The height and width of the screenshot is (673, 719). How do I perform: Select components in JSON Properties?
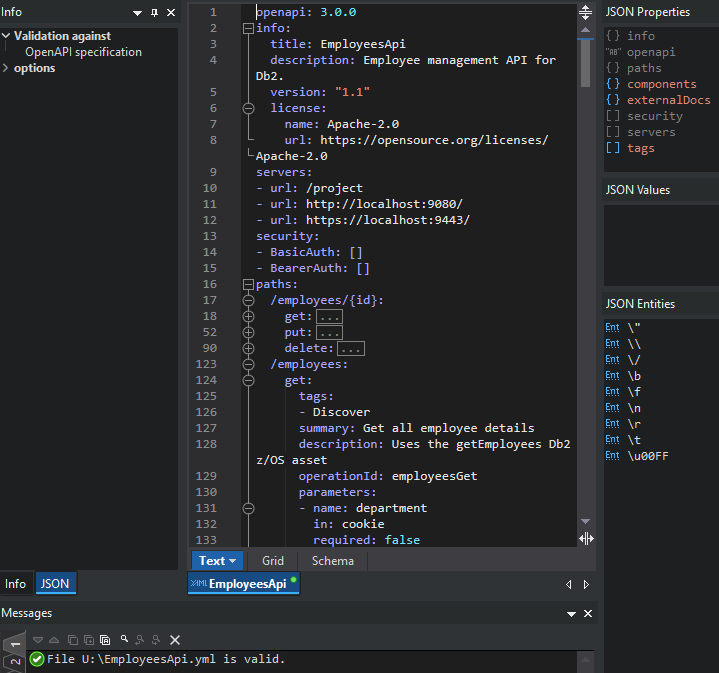(x=661, y=84)
